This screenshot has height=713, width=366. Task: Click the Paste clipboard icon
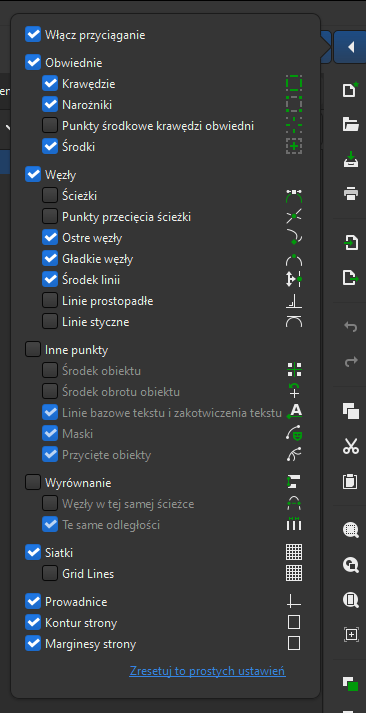pos(350,481)
